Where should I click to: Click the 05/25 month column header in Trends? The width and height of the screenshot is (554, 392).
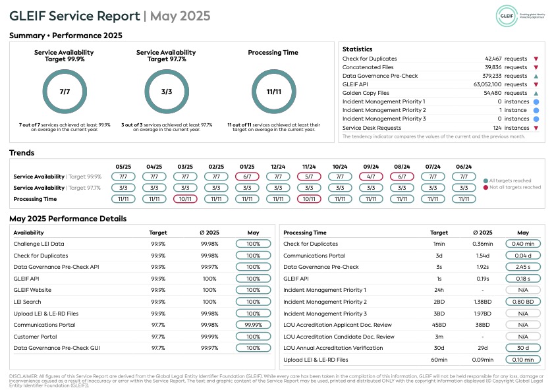click(123, 167)
